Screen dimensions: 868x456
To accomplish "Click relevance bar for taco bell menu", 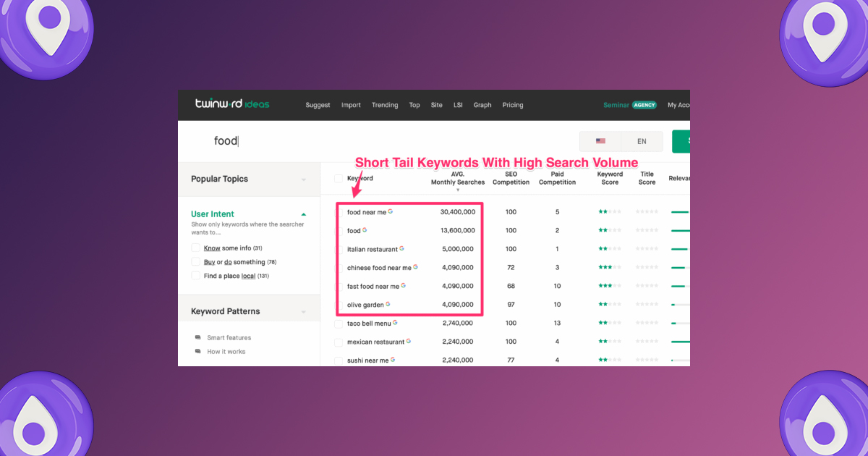I will click(x=680, y=323).
